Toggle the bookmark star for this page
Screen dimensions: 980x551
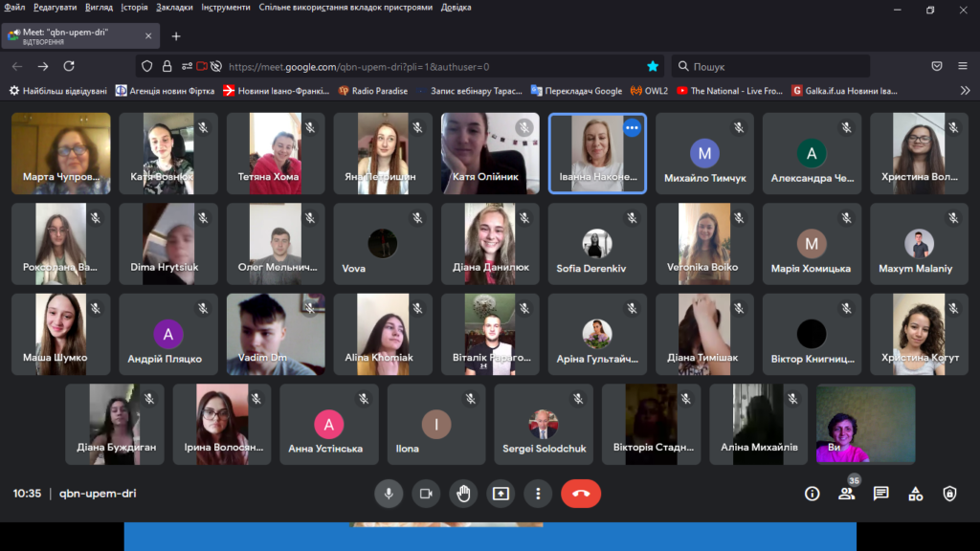653,66
